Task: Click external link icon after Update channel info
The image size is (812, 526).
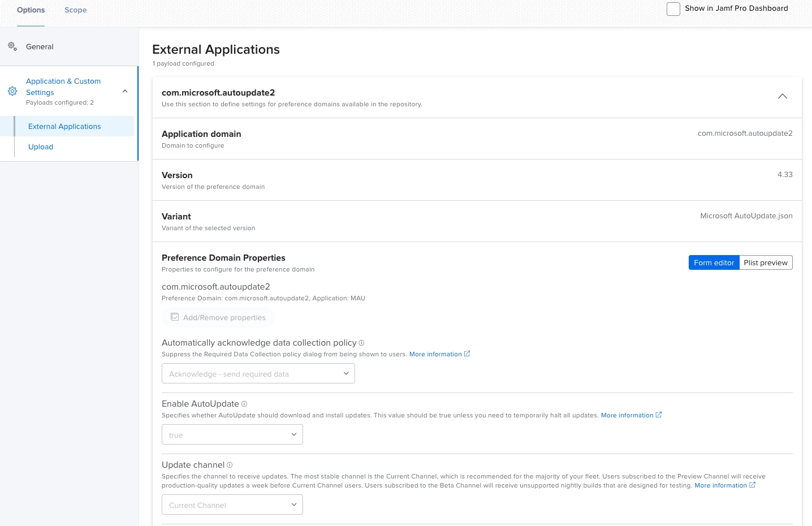Action: [752, 485]
